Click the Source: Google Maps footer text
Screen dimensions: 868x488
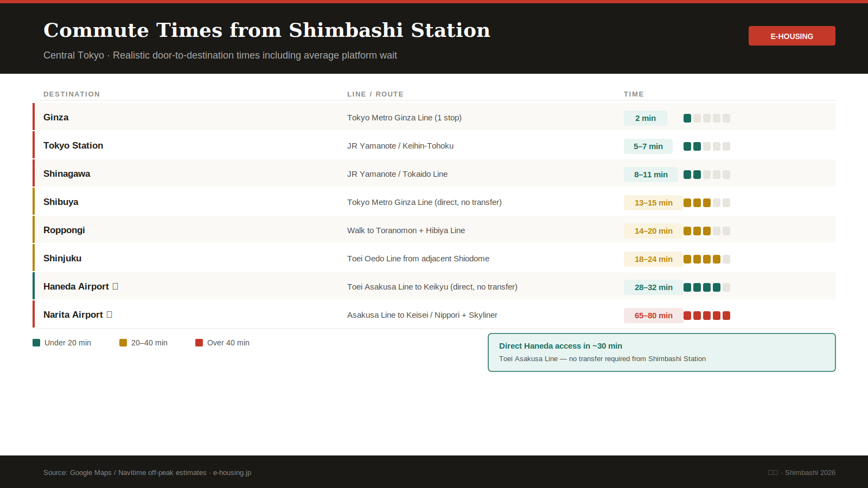click(147, 473)
